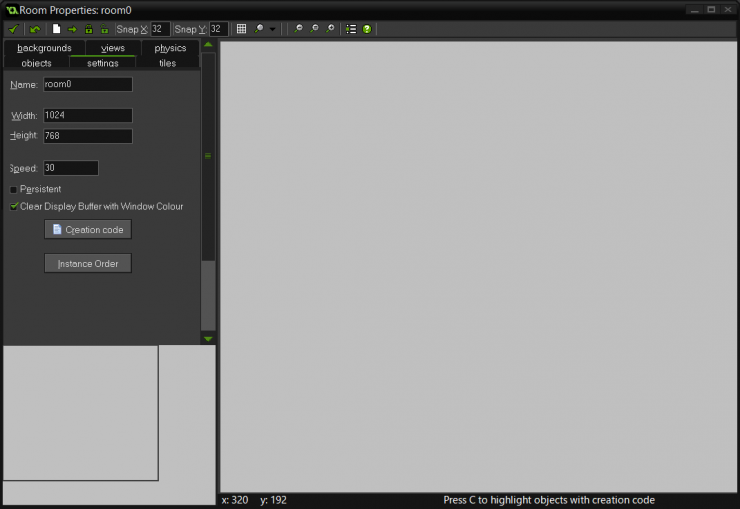Viewport: 740px width, 509px height.
Task: Click the Instance Order button
Action: click(88, 263)
